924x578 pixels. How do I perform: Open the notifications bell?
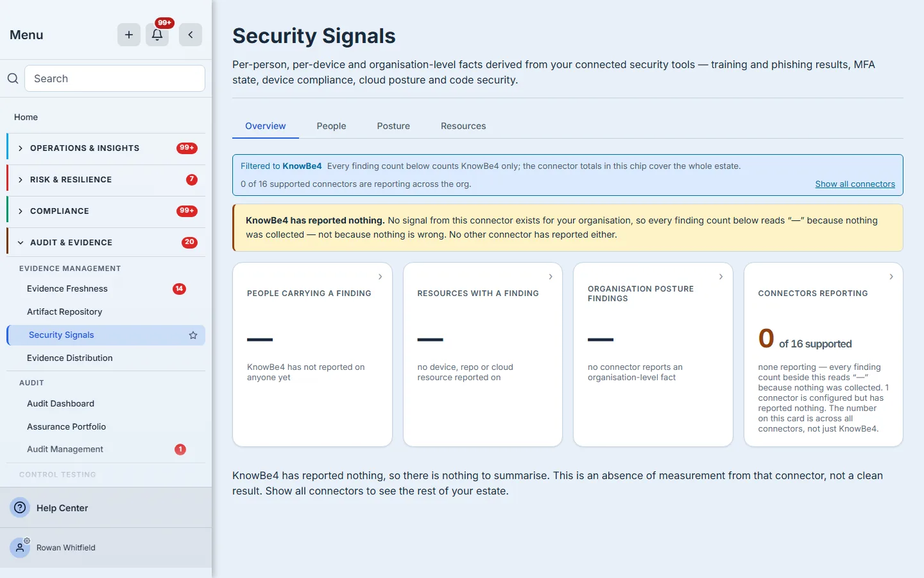tap(157, 35)
